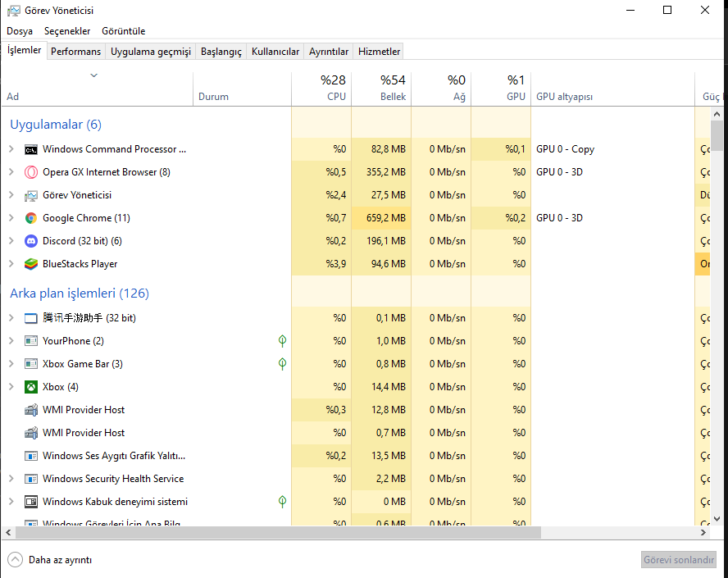Viewport: 728px width, 578px height.
Task: Click the horizontal scrollbar right arrow
Action: [x=703, y=533]
